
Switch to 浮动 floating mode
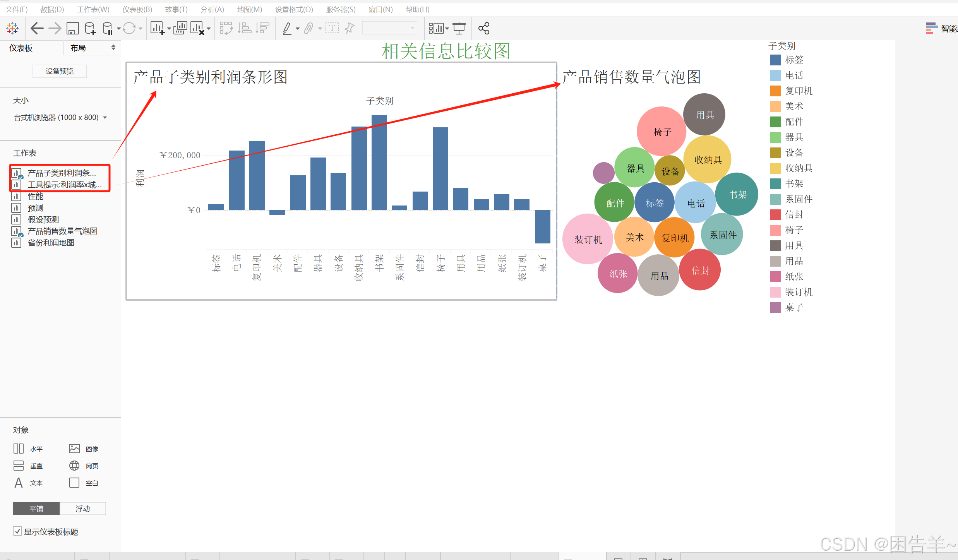[82, 509]
